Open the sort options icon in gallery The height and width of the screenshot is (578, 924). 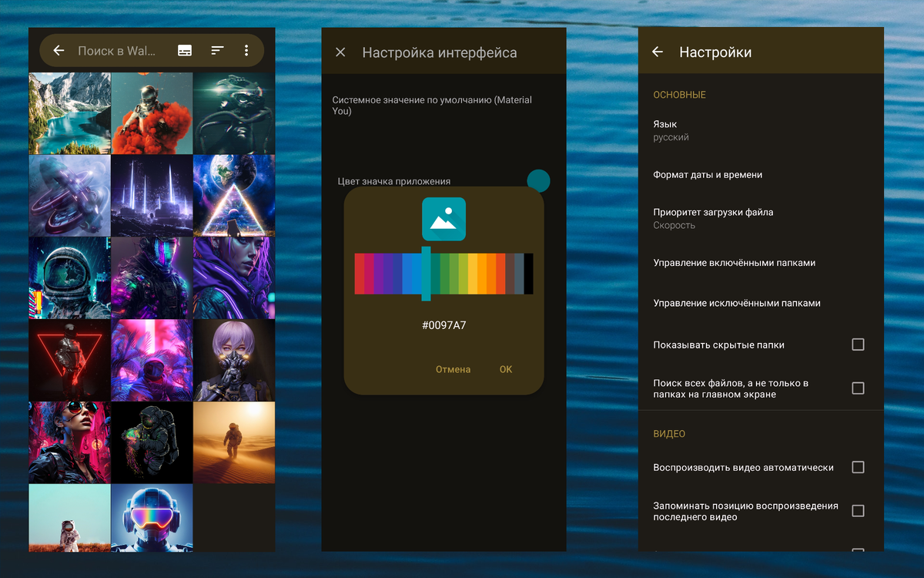tap(218, 51)
